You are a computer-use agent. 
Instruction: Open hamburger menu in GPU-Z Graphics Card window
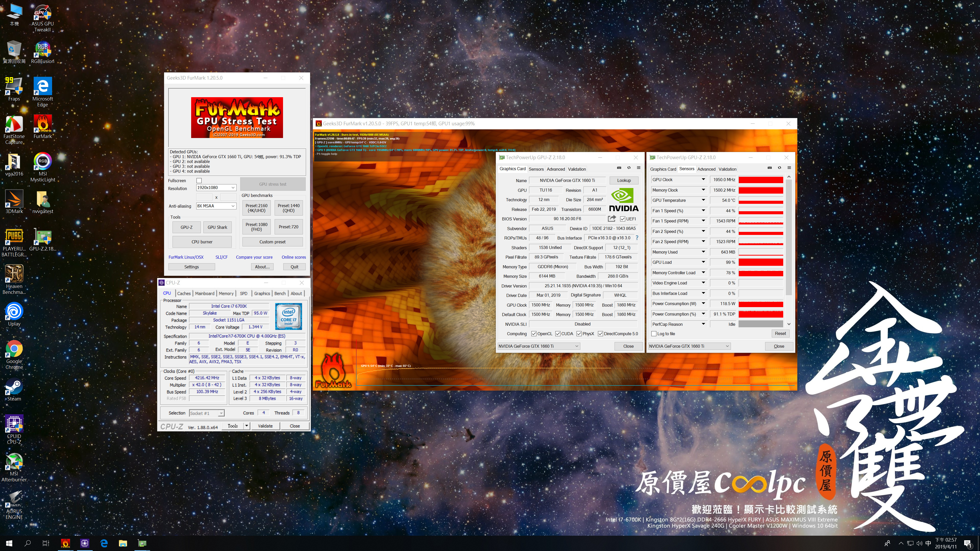639,168
